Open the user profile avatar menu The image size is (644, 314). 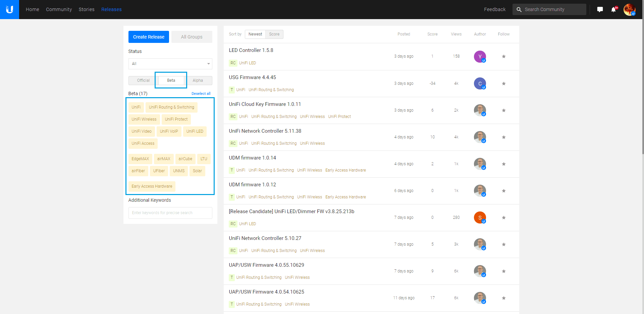629,9
